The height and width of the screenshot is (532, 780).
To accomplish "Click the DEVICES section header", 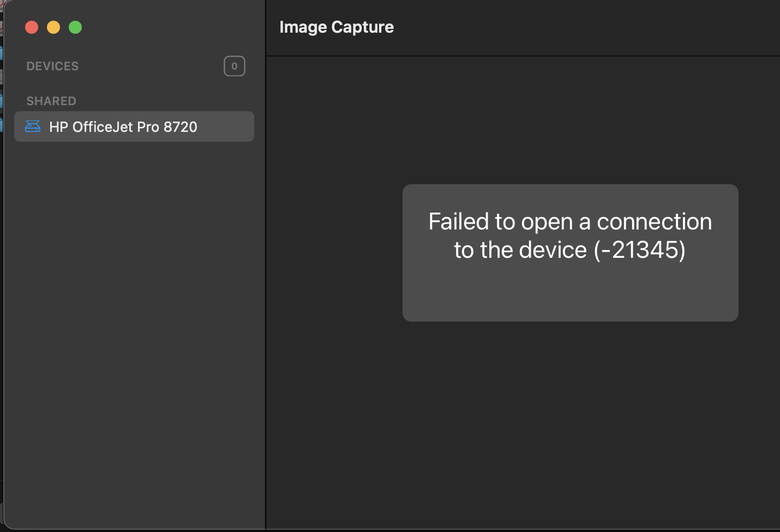I will pos(52,66).
